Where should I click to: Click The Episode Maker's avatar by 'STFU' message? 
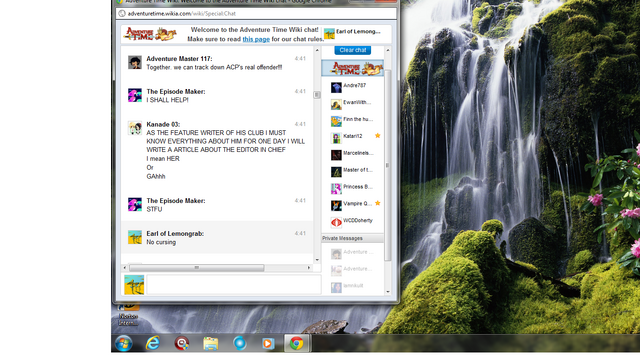135,204
